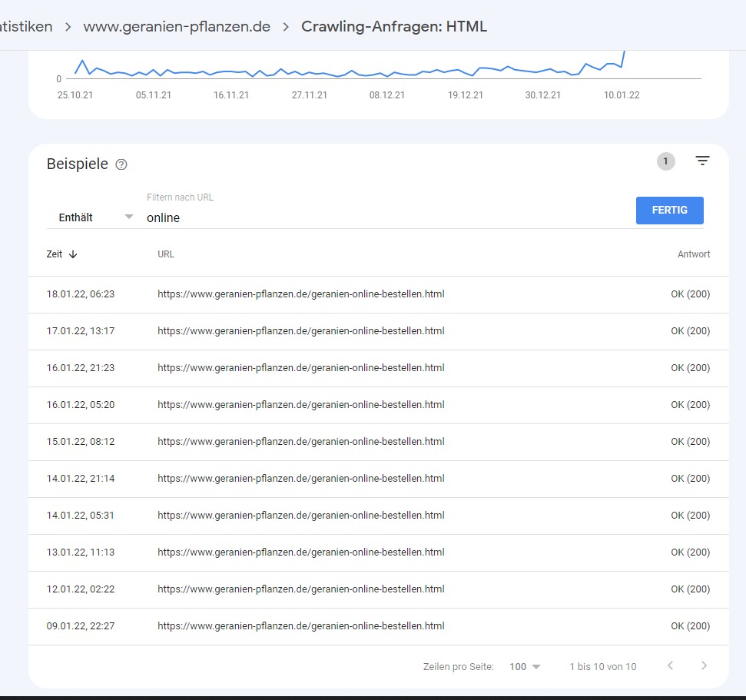Click the Crawling-Anfragen: HTML breadcrumb
Image resolution: width=746 pixels, height=700 pixels.
(393, 27)
